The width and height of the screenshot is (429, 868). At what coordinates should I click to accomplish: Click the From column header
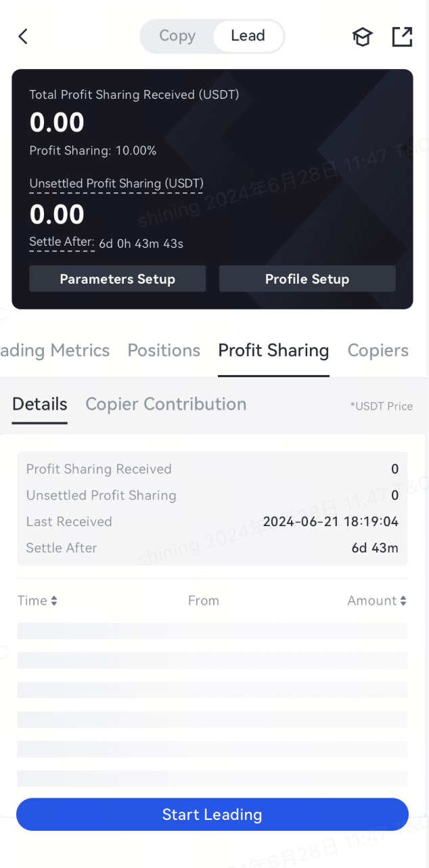pyautogui.click(x=204, y=601)
